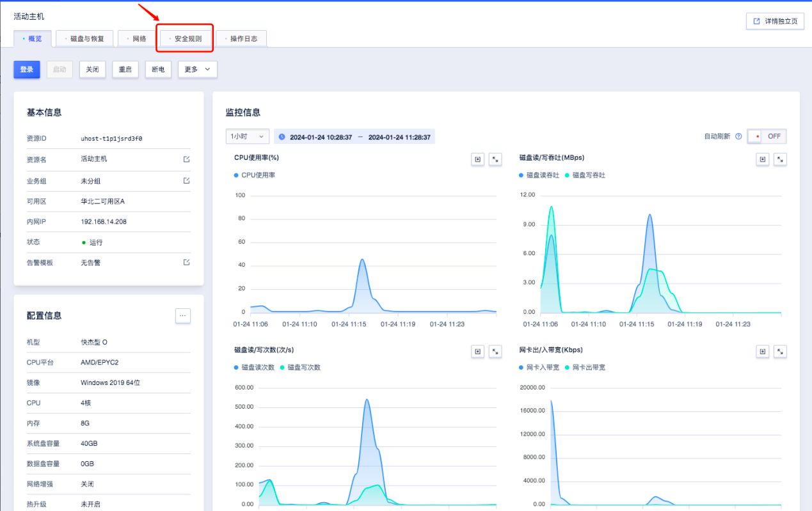
Task: Click the 重启 button
Action: 125,69
